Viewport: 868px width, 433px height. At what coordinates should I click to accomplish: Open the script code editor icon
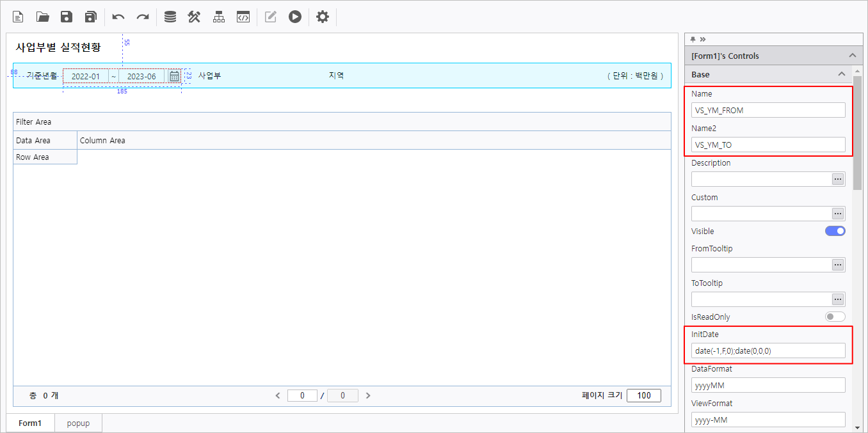point(243,17)
